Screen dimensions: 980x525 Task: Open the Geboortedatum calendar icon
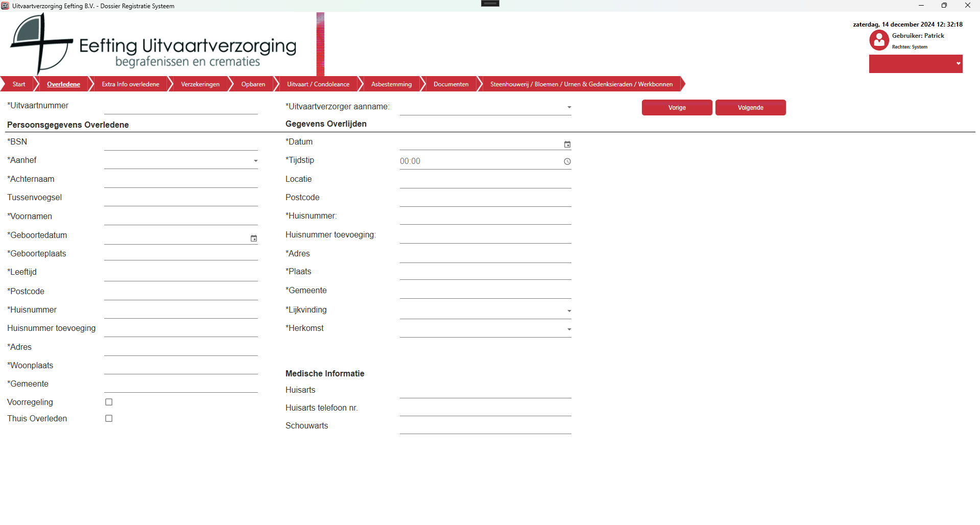click(x=253, y=238)
